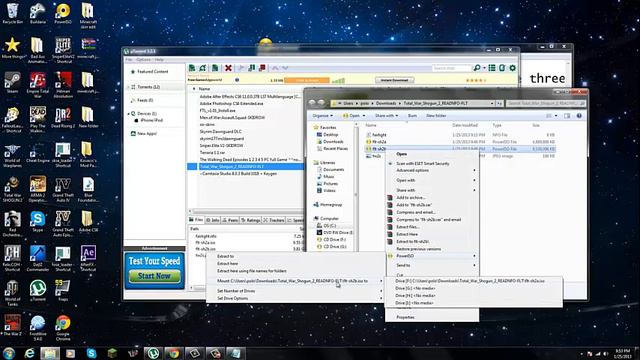Click the move up queue arrow icon
This screenshot has height=360, width=640.
(x=275, y=68)
